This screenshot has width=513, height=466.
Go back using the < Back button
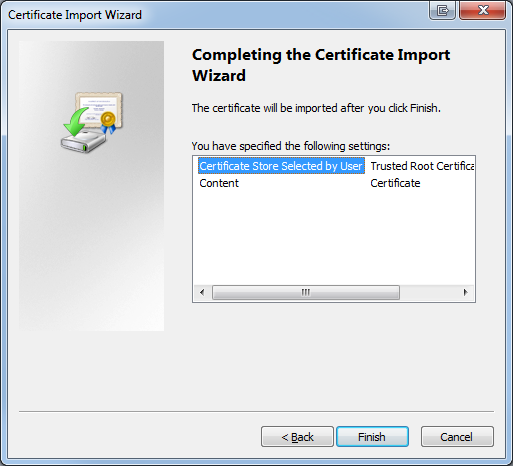pos(297,436)
